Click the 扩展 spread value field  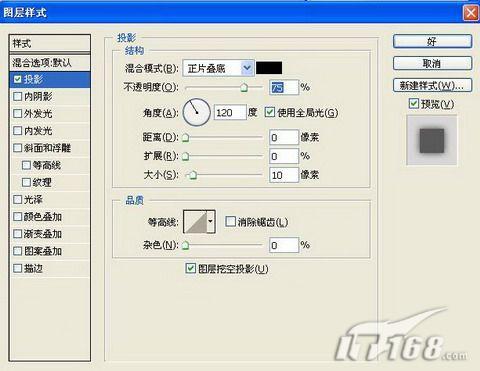[284, 156]
